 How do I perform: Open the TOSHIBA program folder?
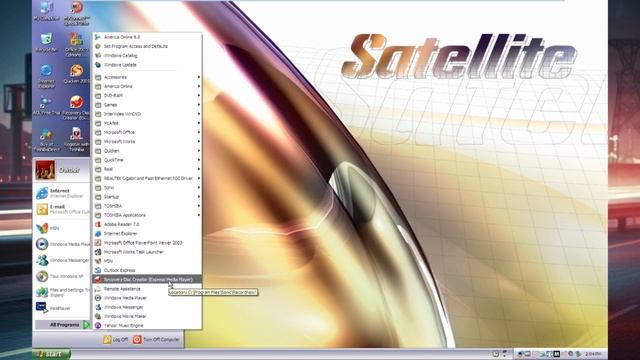point(147,206)
